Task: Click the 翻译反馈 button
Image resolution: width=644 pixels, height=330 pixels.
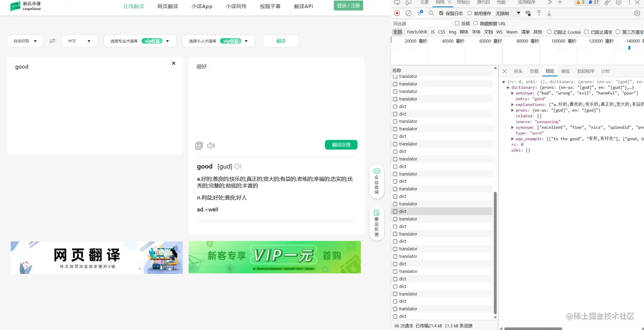Action: 341,145
